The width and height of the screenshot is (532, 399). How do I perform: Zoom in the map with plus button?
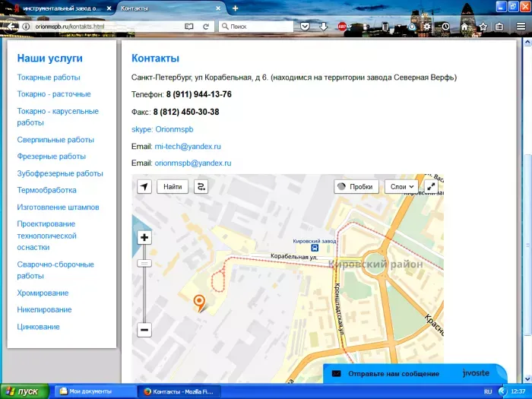(x=144, y=237)
